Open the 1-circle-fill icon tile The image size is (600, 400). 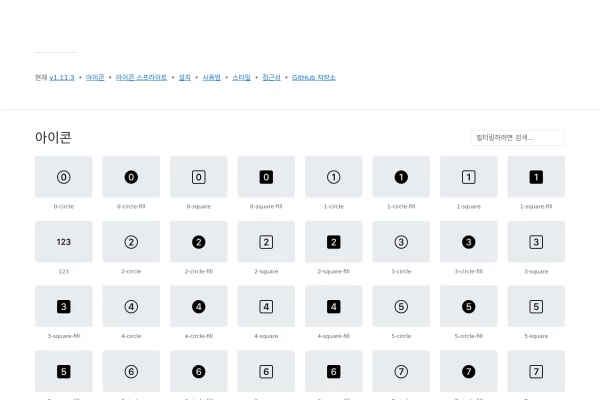click(x=401, y=177)
